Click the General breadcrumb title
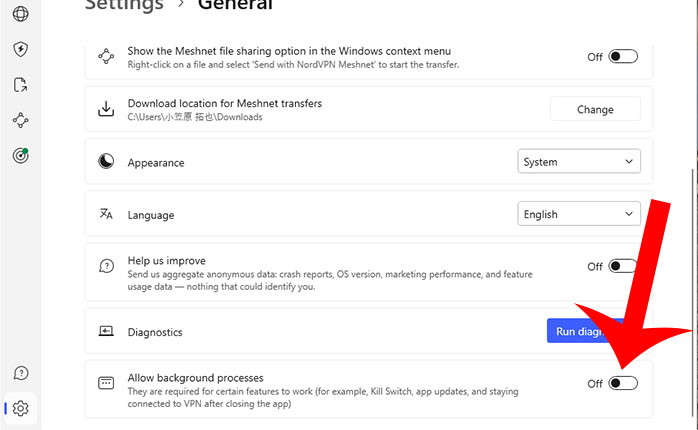Viewport: 698px width, 430px height. (235, 6)
